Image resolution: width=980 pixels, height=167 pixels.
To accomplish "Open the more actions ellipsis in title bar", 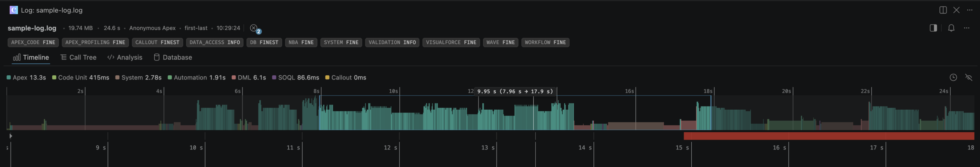I will (x=969, y=10).
